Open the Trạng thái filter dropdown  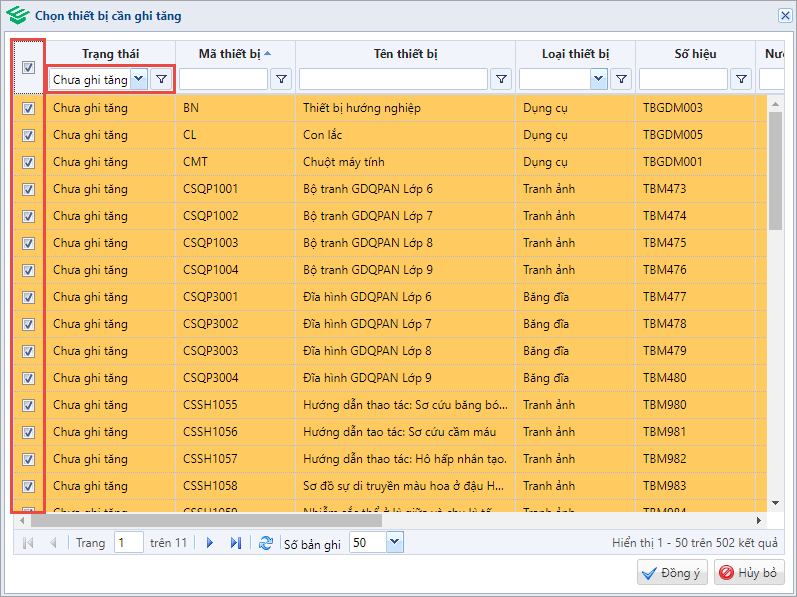138,79
